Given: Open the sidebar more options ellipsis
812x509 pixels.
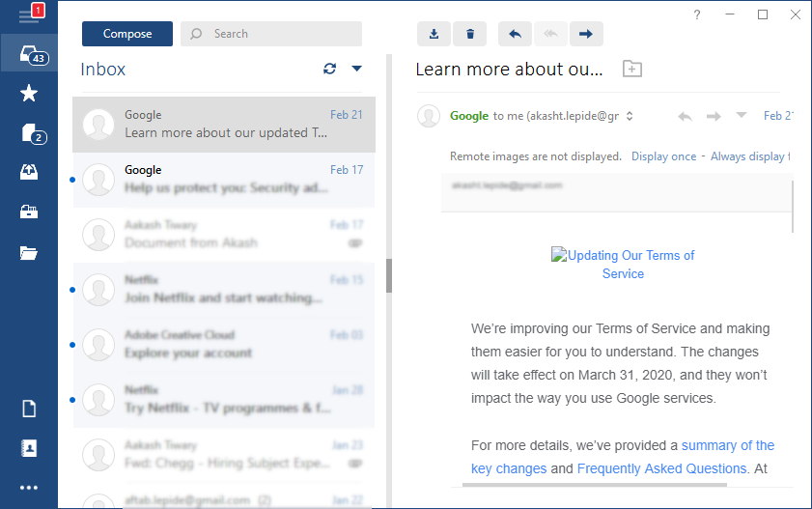Looking at the screenshot, I should point(29,488).
